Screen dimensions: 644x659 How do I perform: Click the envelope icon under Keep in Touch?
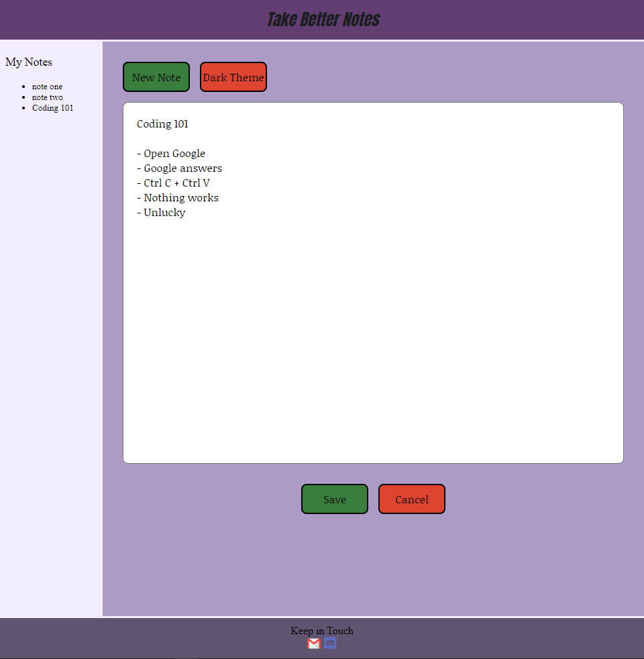coord(313,643)
